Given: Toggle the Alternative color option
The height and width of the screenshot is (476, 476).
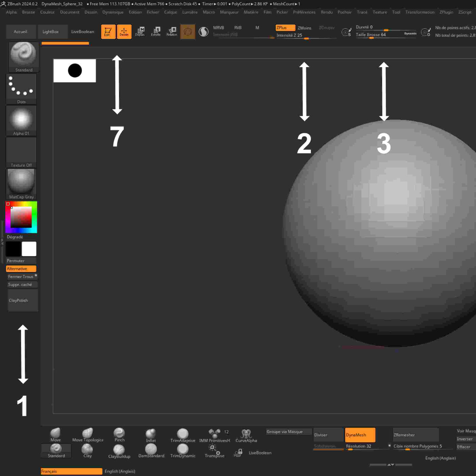Looking at the screenshot, I should [21, 269].
